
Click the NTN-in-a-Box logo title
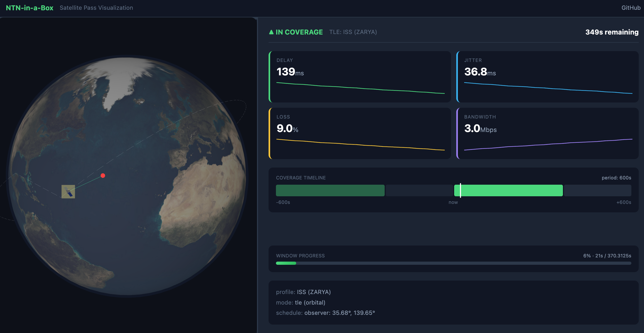pos(29,8)
